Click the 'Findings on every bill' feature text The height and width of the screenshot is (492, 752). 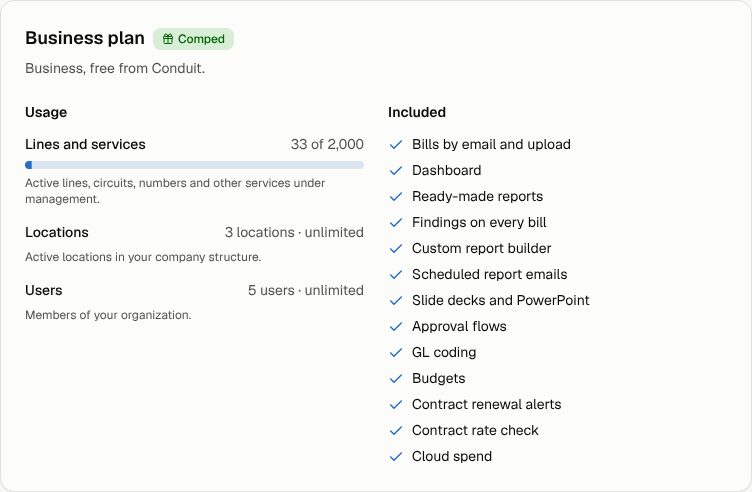(479, 223)
